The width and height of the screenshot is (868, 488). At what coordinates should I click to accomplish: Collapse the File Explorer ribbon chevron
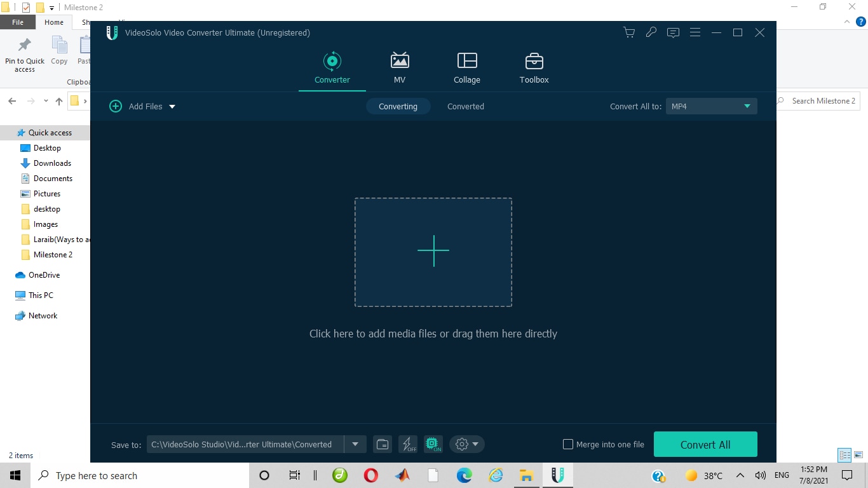[846, 22]
